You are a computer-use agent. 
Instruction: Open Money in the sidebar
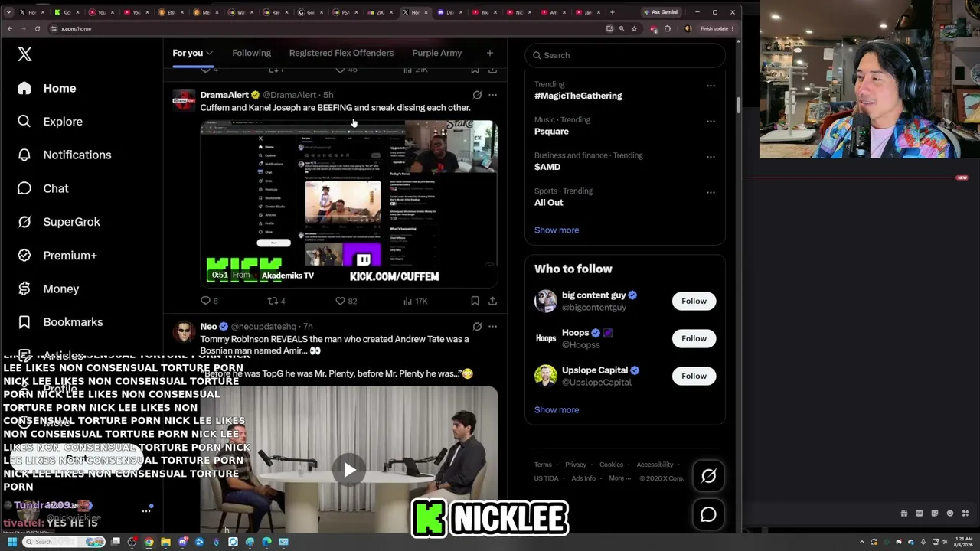pyautogui.click(x=49, y=289)
